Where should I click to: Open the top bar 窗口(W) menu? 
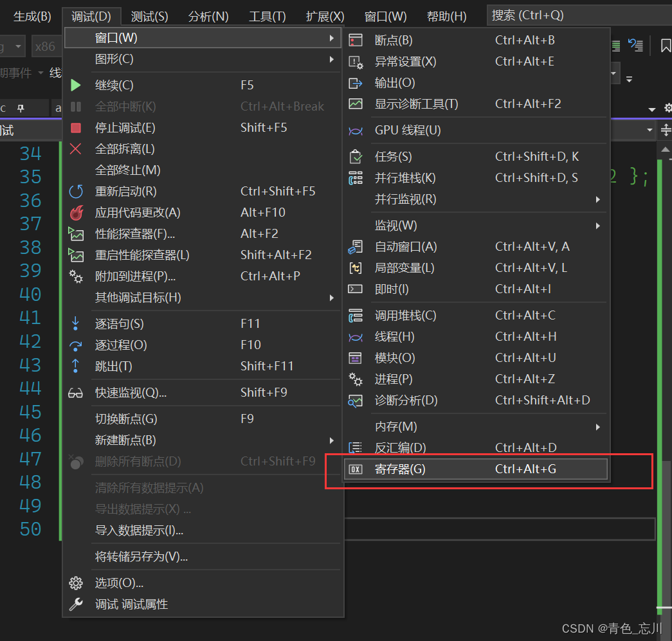385,17
